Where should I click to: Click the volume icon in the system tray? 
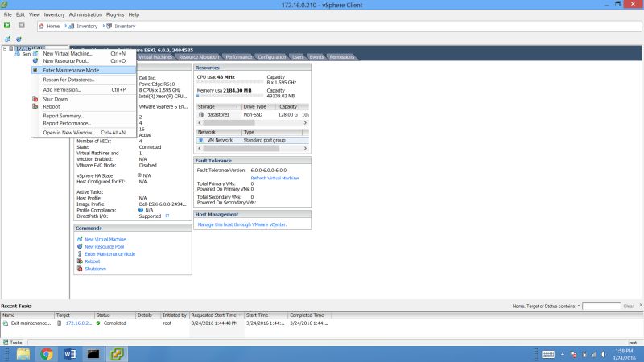603,354
